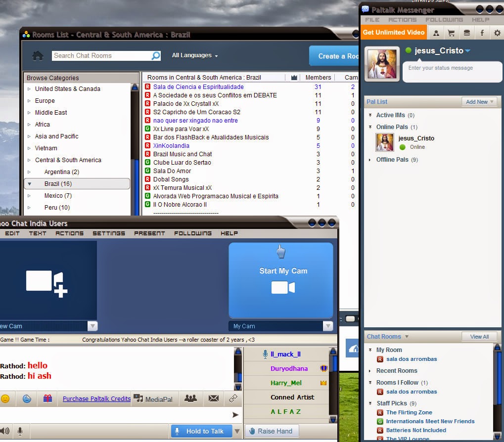Screen dimensions: 504x442
Task: Click the Hold to Talk button
Action: [201, 431]
